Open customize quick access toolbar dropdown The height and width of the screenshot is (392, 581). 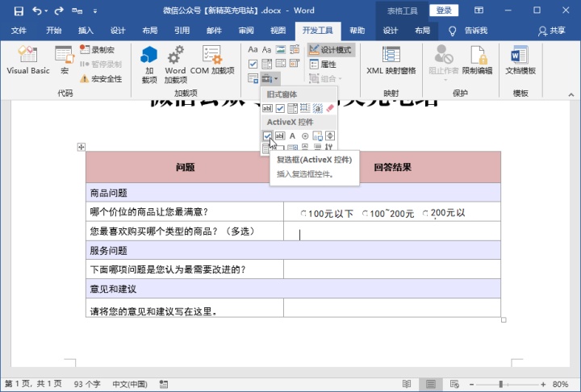tap(95, 11)
